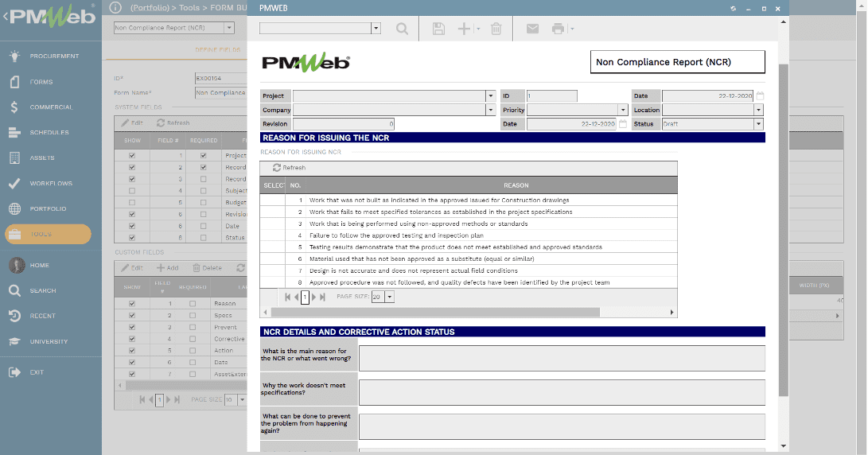Screen dimensions: 868x455
Task: Select reason row 4 Failure to follow testing plan
Action: (x=469, y=235)
